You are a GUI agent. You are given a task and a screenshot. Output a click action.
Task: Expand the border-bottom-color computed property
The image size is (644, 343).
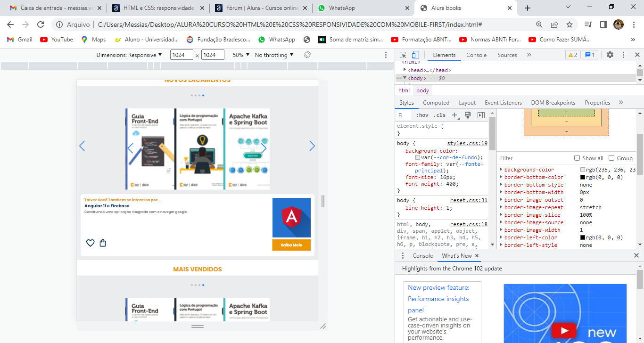click(x=501, y=177)
